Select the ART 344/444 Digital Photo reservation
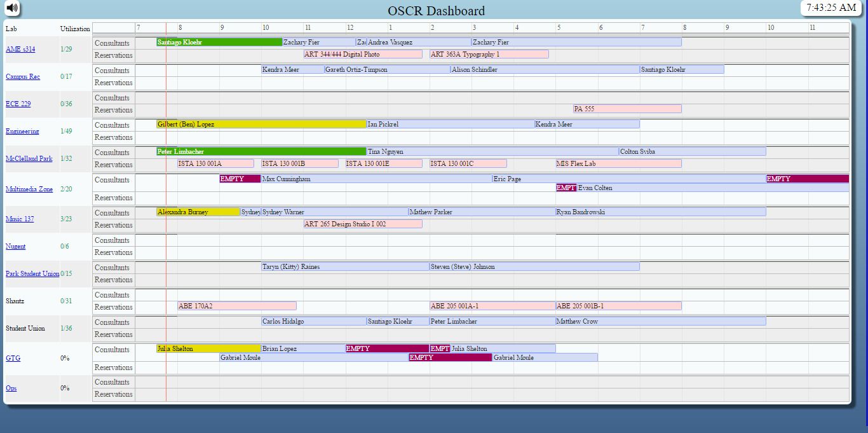Viewport: 868px width, 433px height. pos(363,54)
